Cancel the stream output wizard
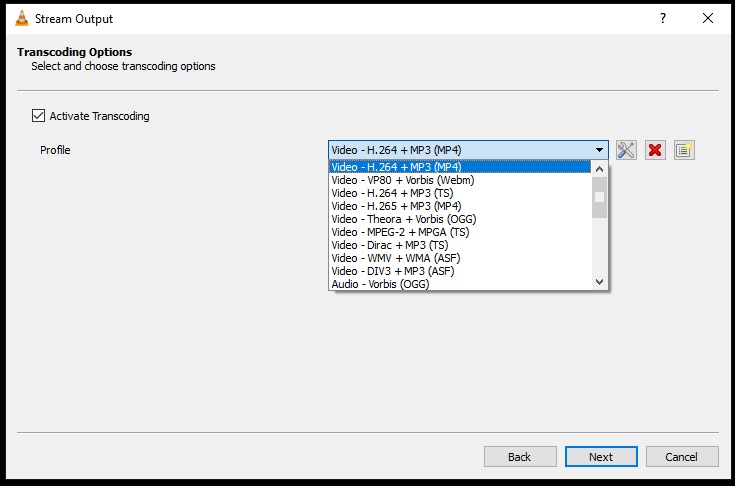Screen dimensions: 735x486 (682, 456)
